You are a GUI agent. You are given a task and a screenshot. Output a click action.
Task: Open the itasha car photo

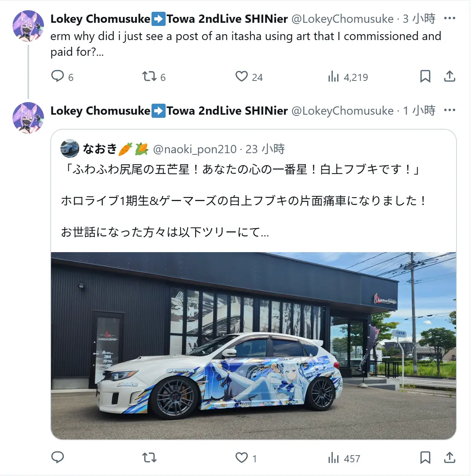click(254, 346)
